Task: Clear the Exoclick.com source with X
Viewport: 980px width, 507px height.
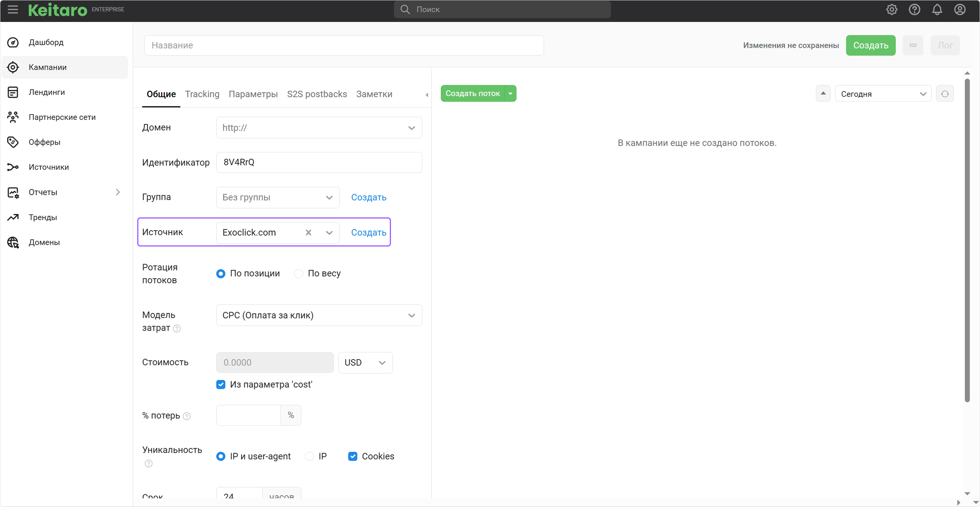Action: (x=309, y=233)
